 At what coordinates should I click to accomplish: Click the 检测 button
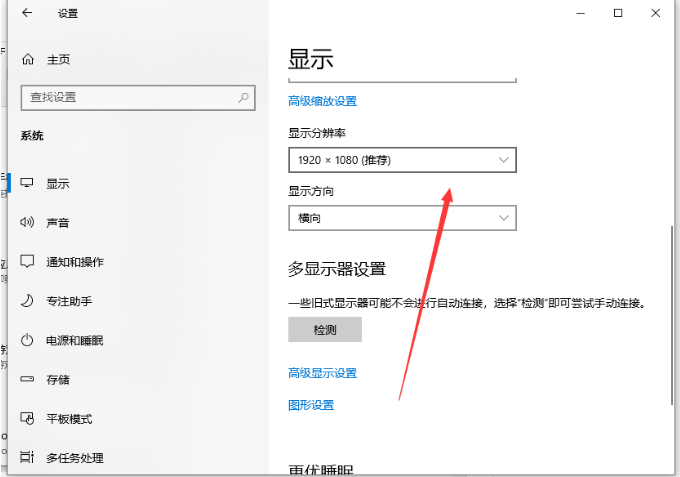(325, 330)
